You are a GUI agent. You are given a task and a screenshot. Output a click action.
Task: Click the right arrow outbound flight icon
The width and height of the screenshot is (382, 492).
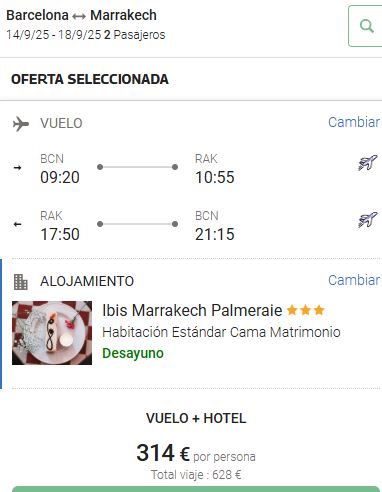pyautogui.click(x=17, y=168)
